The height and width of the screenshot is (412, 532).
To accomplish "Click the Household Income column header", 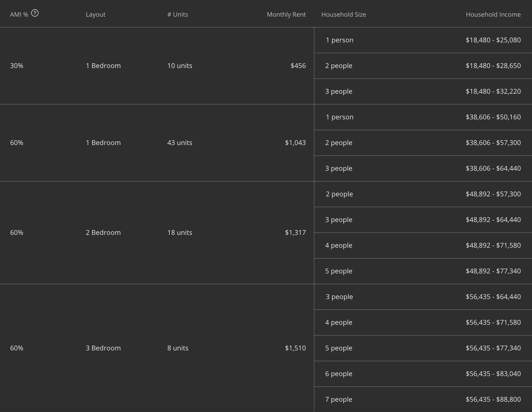I will coord(493,14).
